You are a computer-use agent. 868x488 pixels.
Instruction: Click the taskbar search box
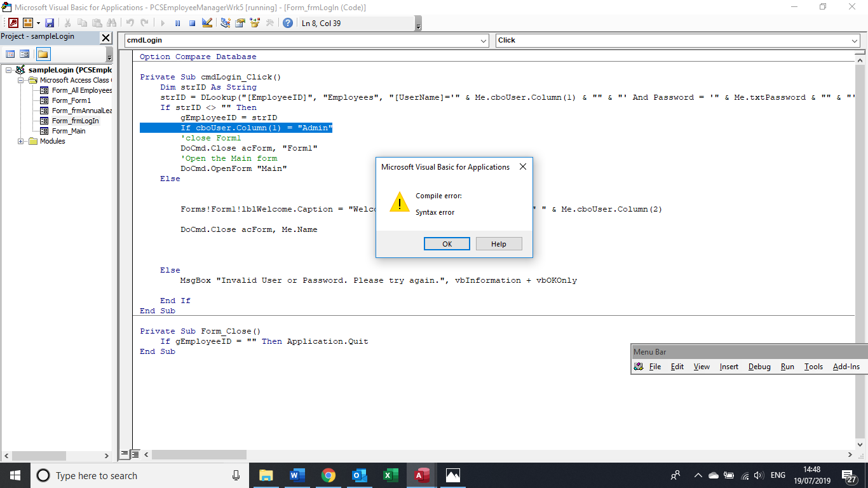pyautogui.click(x=140, y=475)
